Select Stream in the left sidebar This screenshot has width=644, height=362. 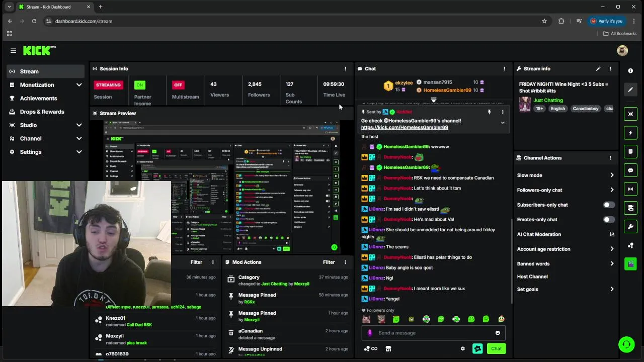tap(45, 71)
